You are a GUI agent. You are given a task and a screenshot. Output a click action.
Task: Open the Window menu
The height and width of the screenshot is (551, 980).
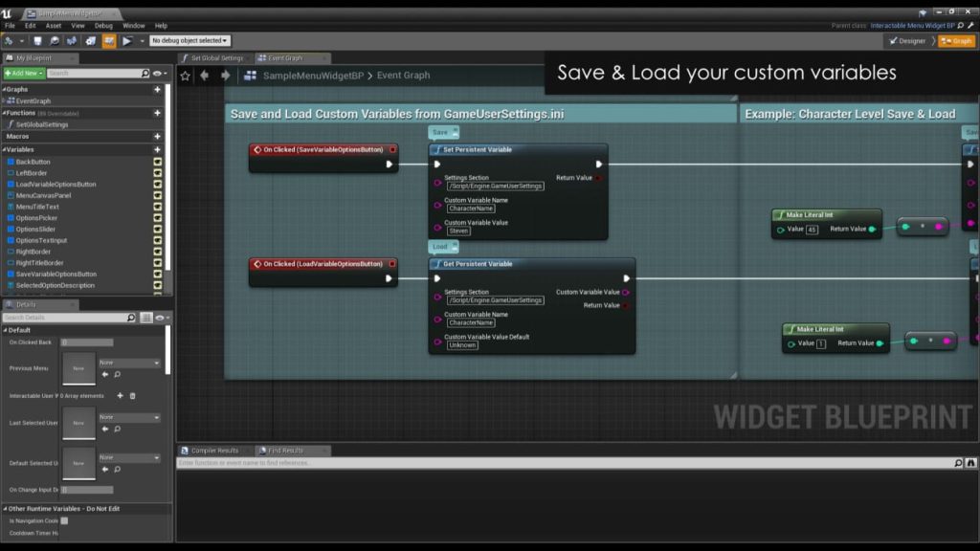click(134, 26)
